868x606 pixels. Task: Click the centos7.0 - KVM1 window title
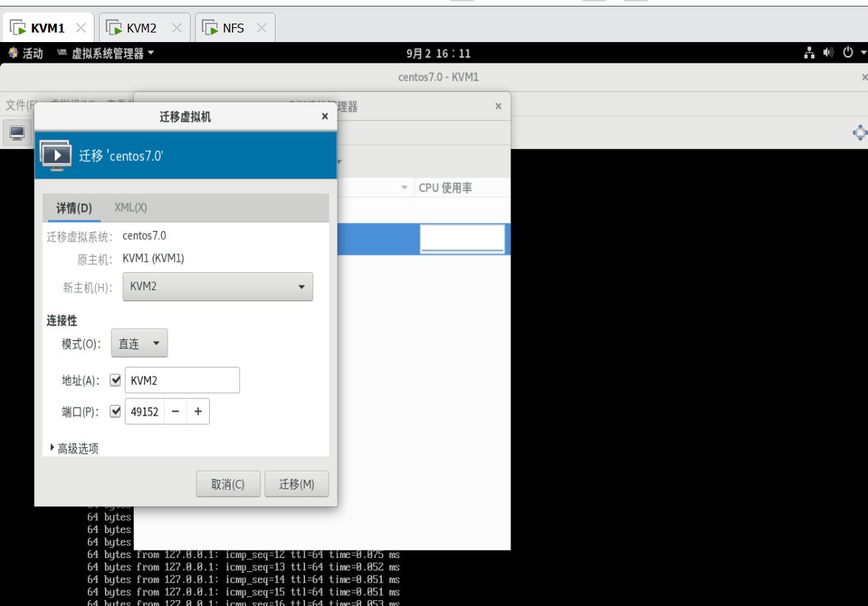pyautogui.click(x=438, y=77)
